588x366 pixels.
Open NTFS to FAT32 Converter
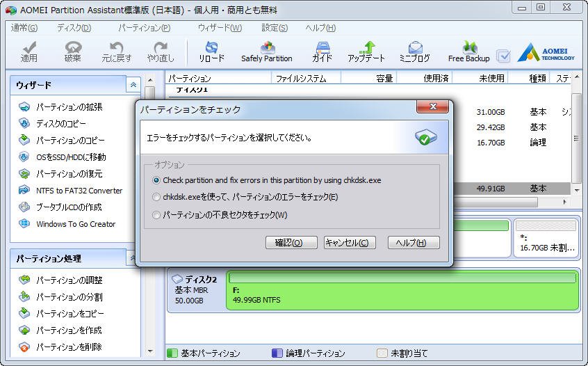pyautogui.click(x=70, y=191)
